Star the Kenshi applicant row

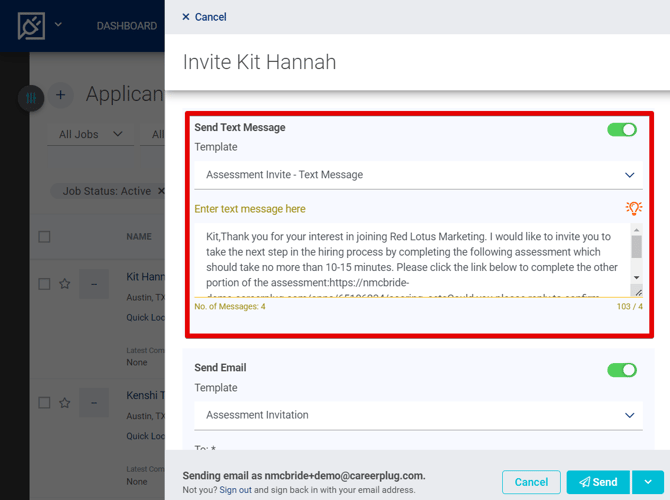[65, 403]
